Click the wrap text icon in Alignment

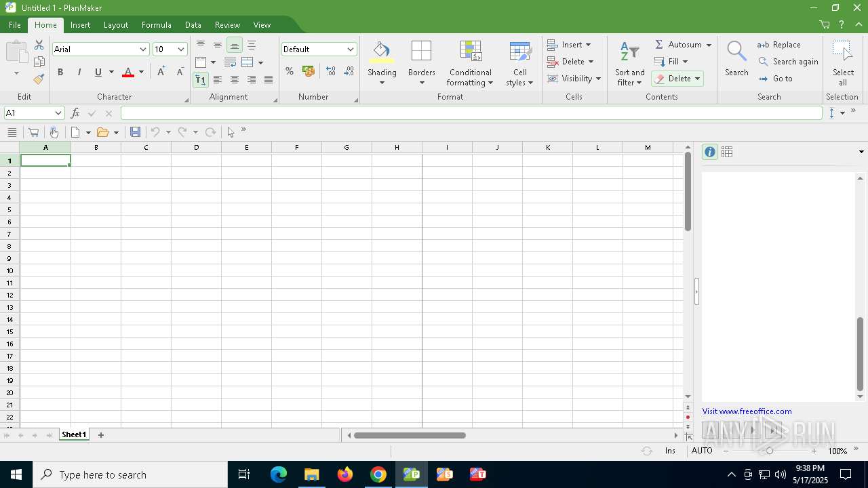pyautogui.click(x=230, y=62)
